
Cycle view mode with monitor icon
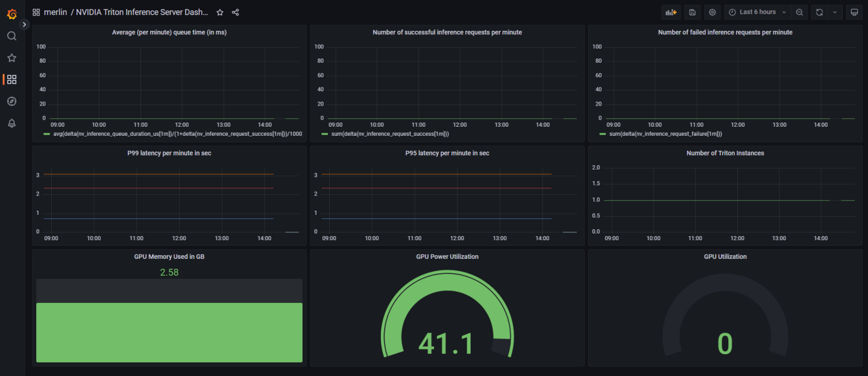853,12
